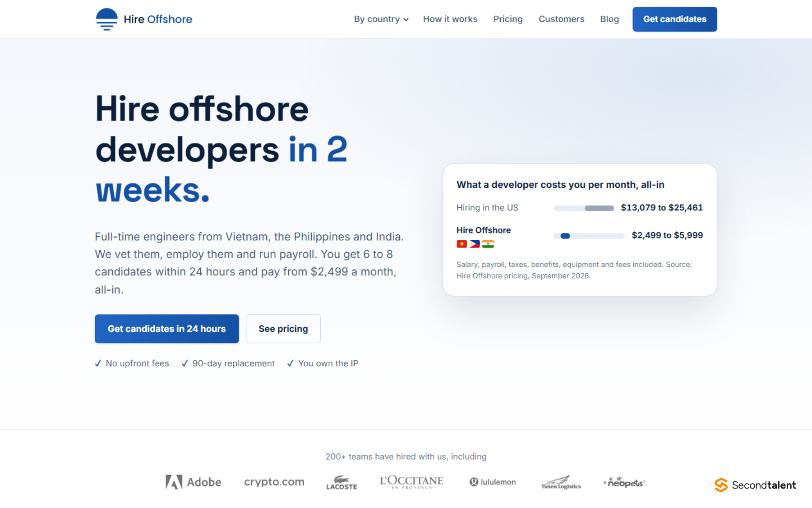Open the How it works page
This screenshot has height=508, width=812.
point(450,19)
